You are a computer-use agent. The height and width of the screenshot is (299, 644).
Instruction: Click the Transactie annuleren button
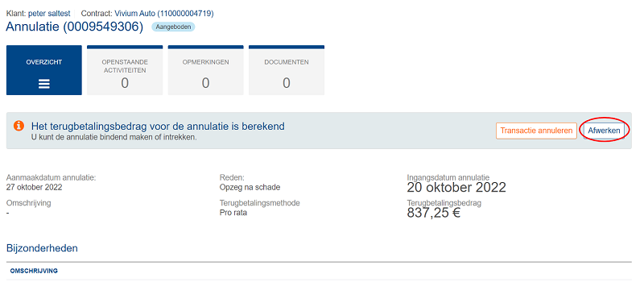tap(536, 131)
